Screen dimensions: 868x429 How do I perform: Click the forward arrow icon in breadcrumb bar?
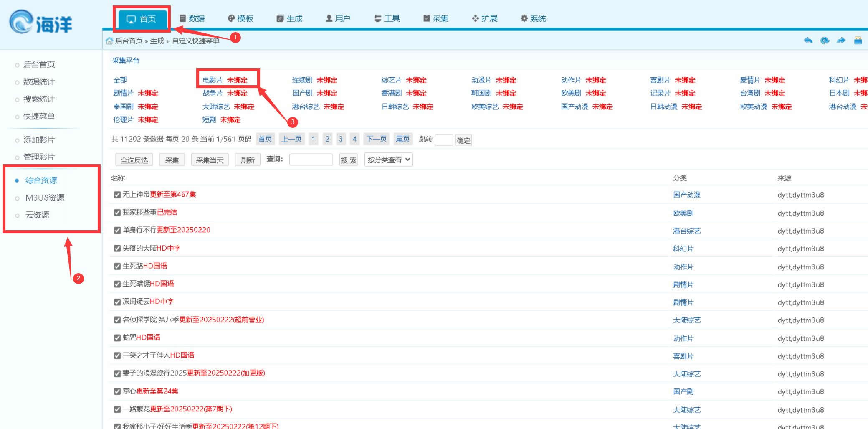coord(841,41)
